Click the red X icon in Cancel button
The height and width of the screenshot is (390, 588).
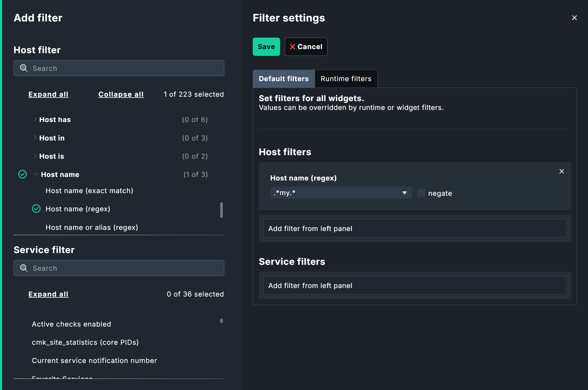(x=292, y=46)
